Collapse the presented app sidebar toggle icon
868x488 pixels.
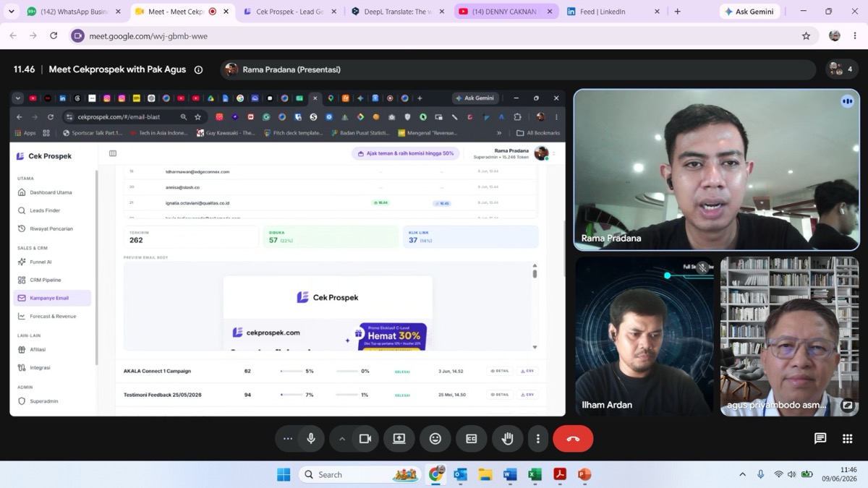coord(113,153)
